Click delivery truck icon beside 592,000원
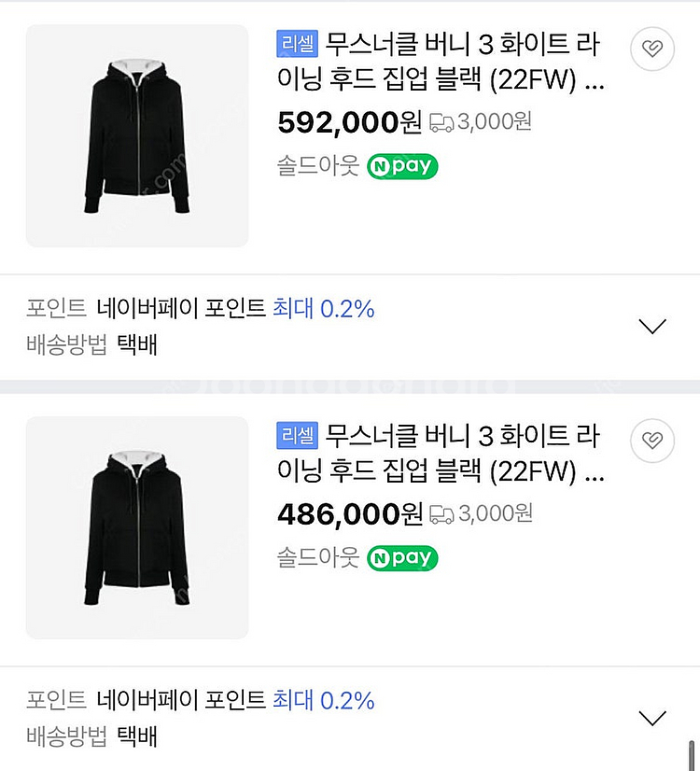Viewport: 700px width, 771px height. (x=441, y=122)
